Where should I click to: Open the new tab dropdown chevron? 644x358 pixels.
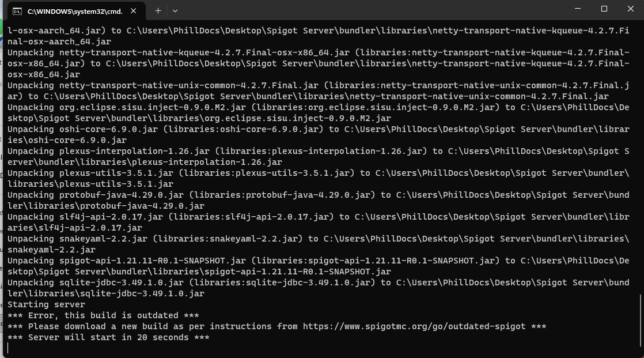pos(175,10)
